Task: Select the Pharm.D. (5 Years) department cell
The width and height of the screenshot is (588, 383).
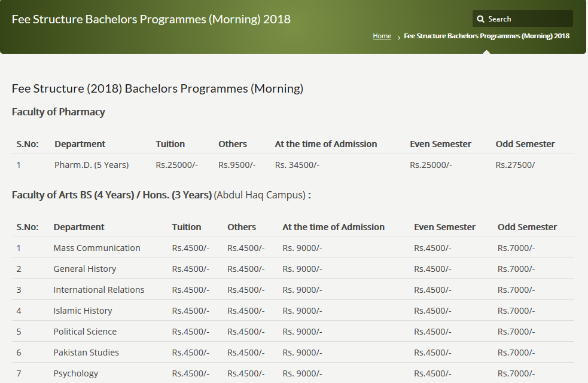Action: click(x=91, y=165)
